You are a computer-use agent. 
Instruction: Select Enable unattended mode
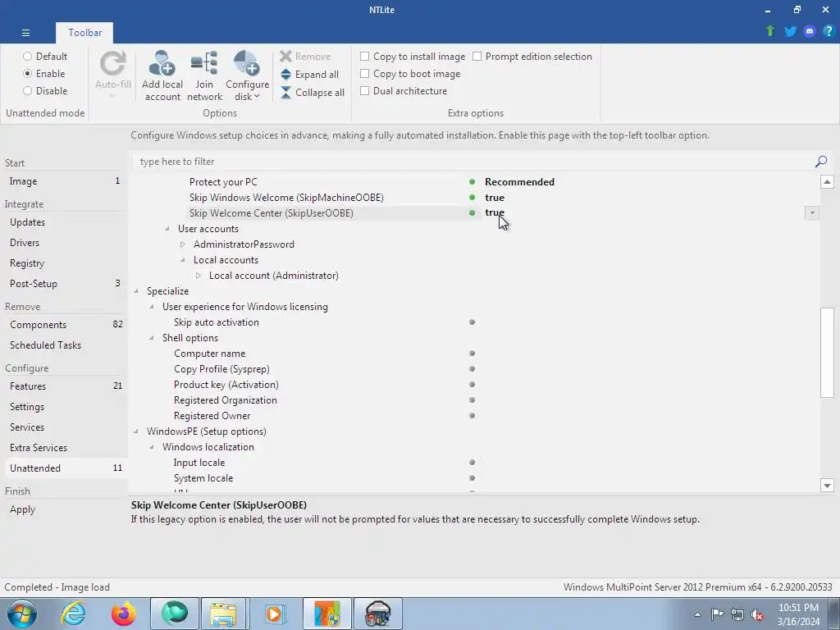[44, 73]
